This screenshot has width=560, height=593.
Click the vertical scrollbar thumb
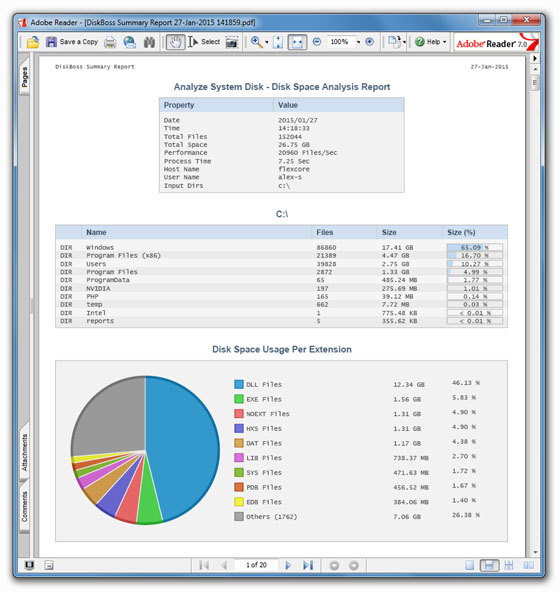pyautogui.click(x=535, y=83)
